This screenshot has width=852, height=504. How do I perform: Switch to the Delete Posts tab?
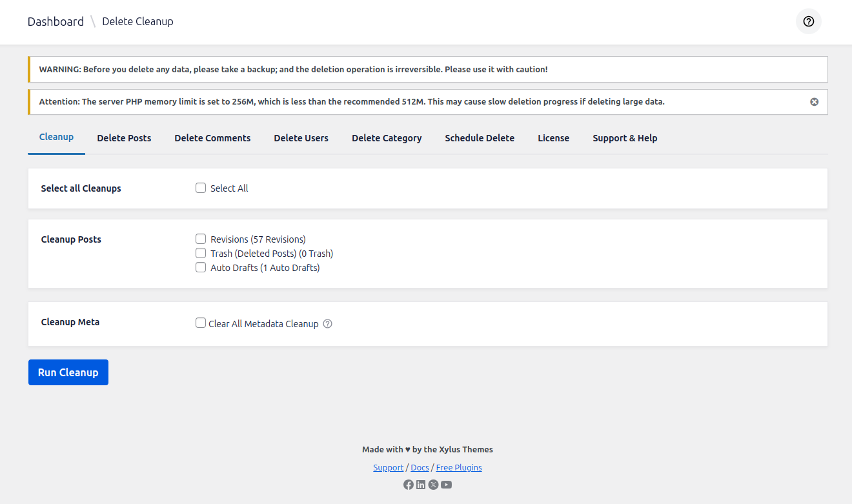pos(124,138)
